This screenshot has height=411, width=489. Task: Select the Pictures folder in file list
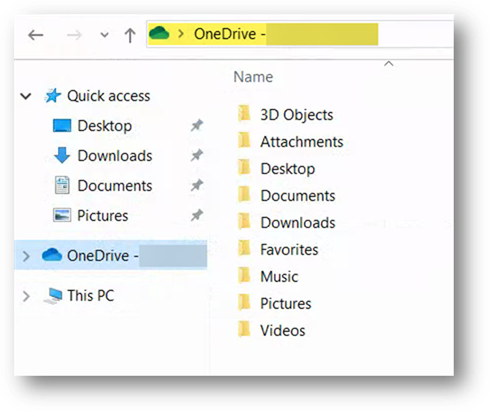click(286, 304)
